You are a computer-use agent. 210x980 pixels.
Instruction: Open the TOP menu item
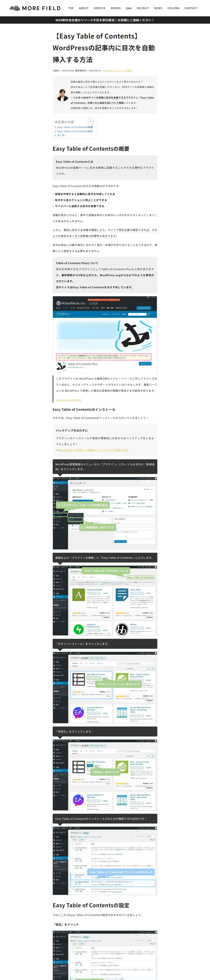(x=71, y=8)
